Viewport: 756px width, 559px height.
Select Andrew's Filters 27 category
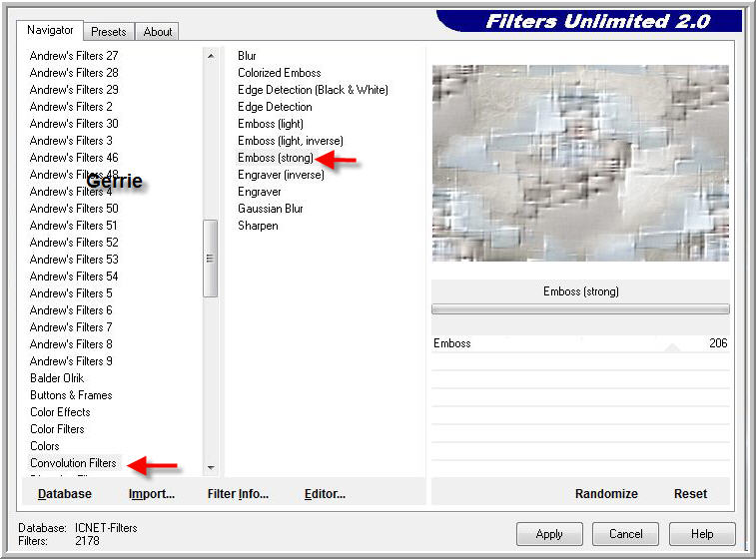pos(74,56)
